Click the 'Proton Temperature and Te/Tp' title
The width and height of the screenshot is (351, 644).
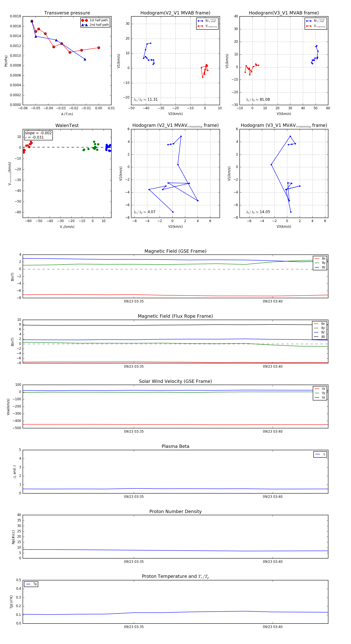175,576
